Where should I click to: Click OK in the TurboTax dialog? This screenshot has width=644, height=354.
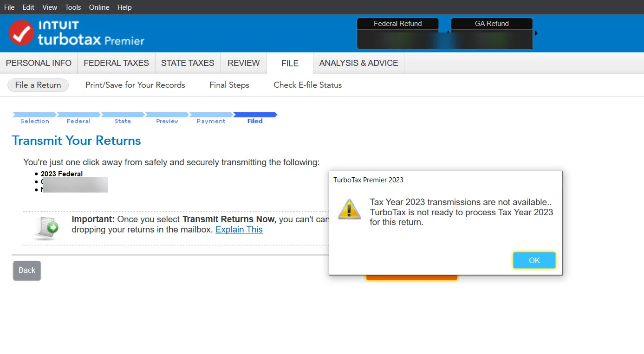coord(534,260)
